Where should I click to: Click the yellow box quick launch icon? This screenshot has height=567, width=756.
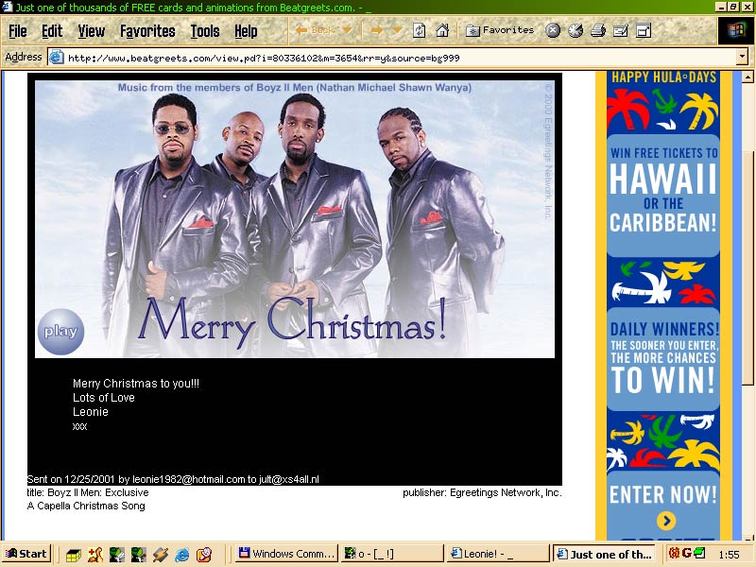click(73, 555)
